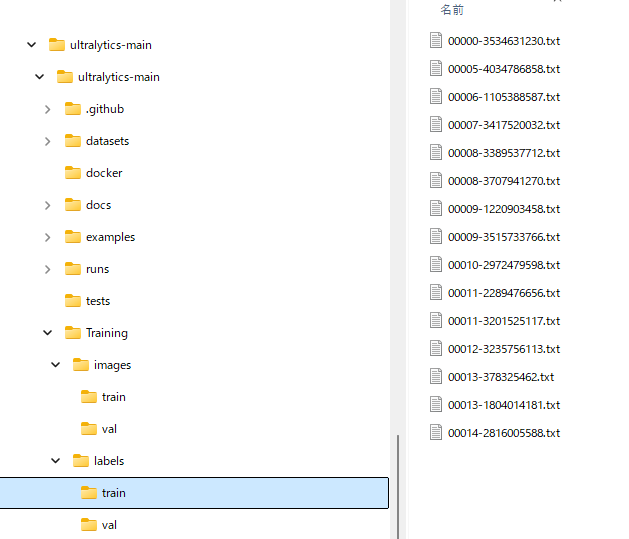Select the Training folder label
629x539 pixels.
(107, 333)
